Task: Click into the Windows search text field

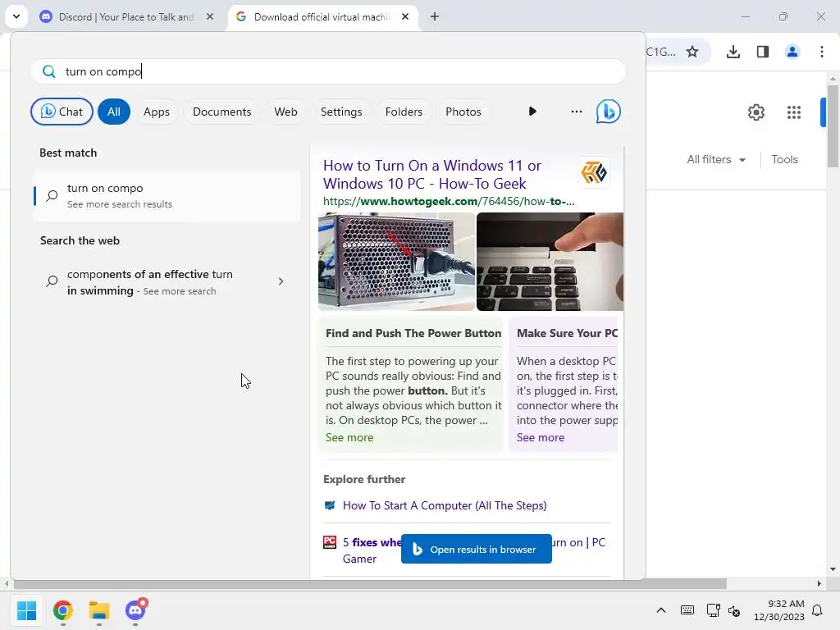Action: click(328, 71)
